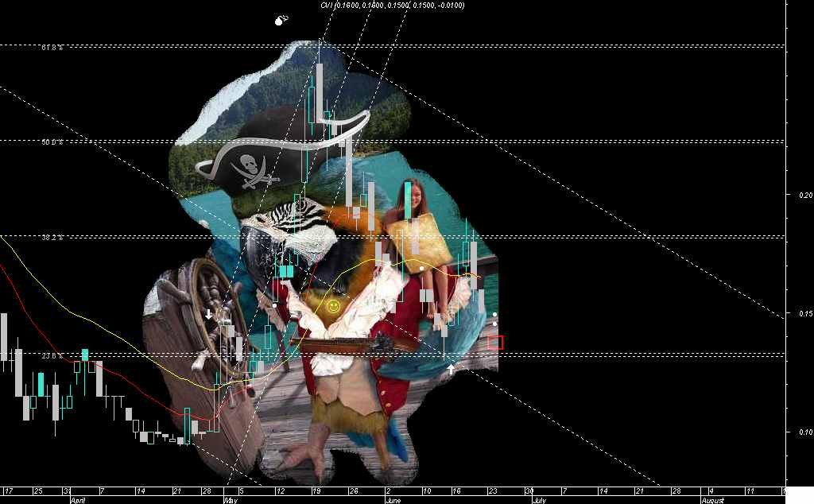Select the CVI price values title text

(x=393, y=6)
